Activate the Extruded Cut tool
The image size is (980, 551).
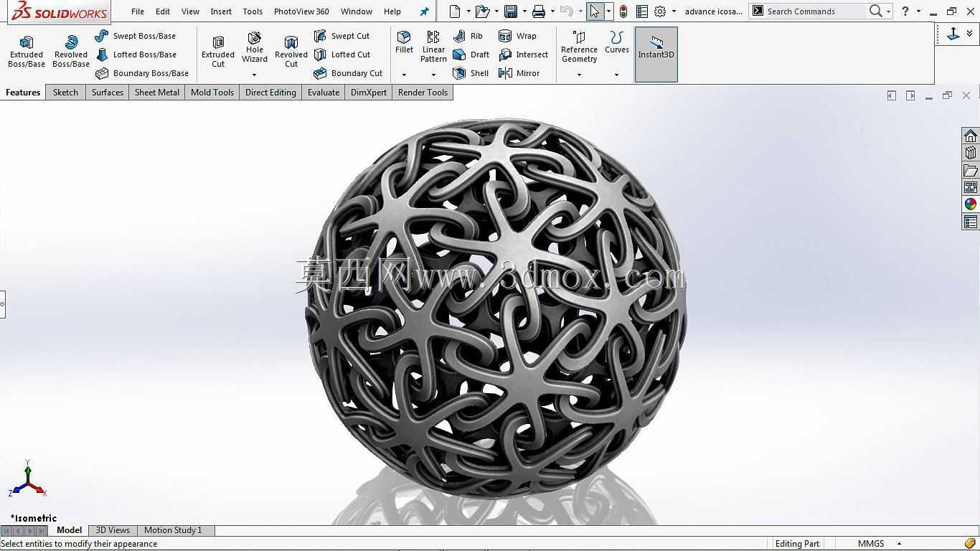point(218,52)
